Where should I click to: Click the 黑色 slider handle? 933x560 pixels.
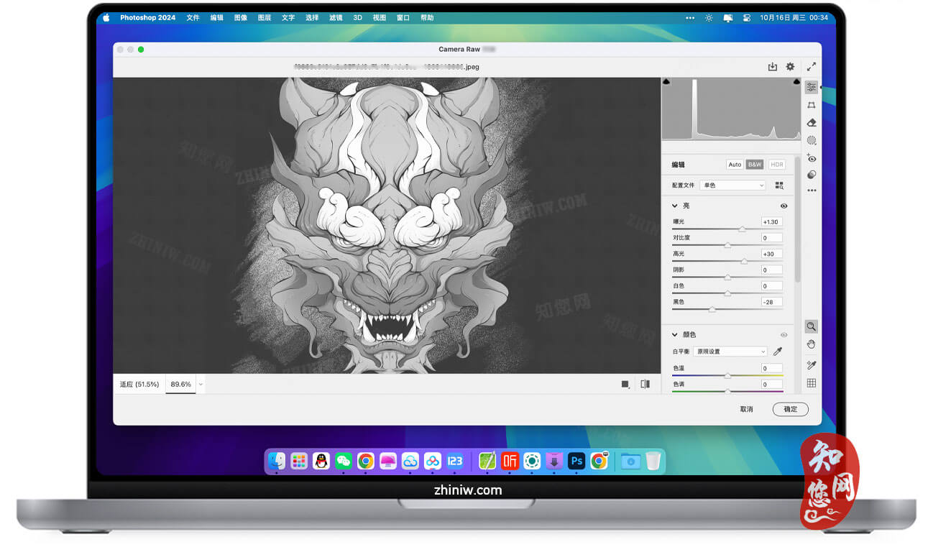[x=712, y=309]
